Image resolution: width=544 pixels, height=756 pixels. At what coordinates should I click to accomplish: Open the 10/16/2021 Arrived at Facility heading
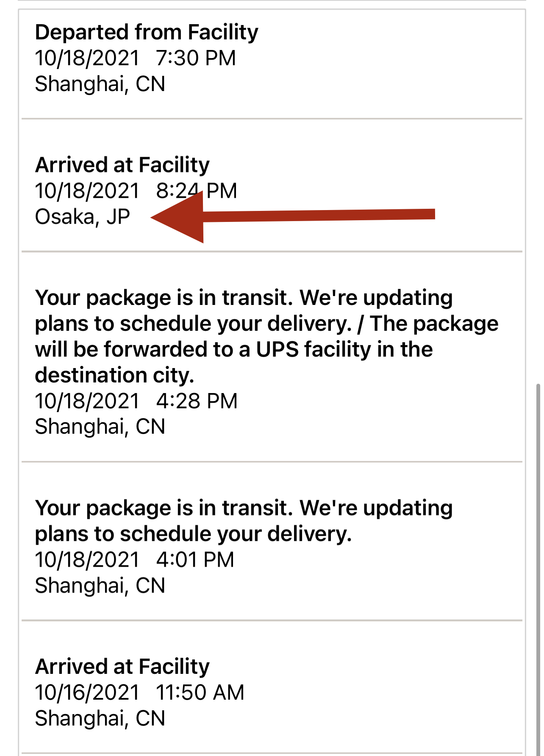122,666
